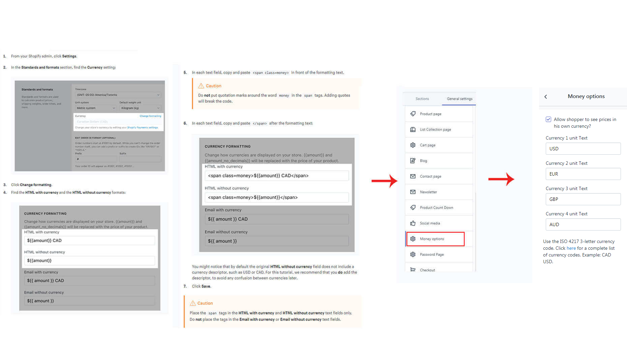Click the Change formatting link
The height and width of the screenshot is (364, 627).
click(150, 116)
